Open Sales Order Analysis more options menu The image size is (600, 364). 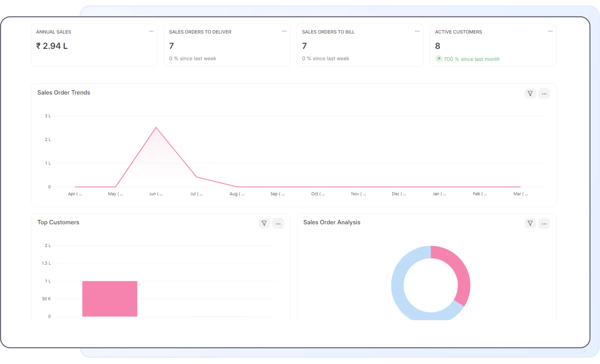(544, 223)
